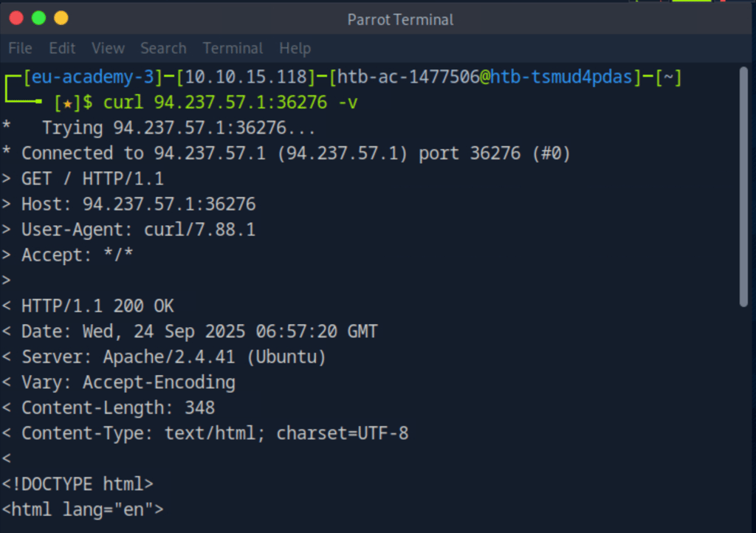
Task: Click the HTTP/1.1 200 OK response line
Action: 97,306
